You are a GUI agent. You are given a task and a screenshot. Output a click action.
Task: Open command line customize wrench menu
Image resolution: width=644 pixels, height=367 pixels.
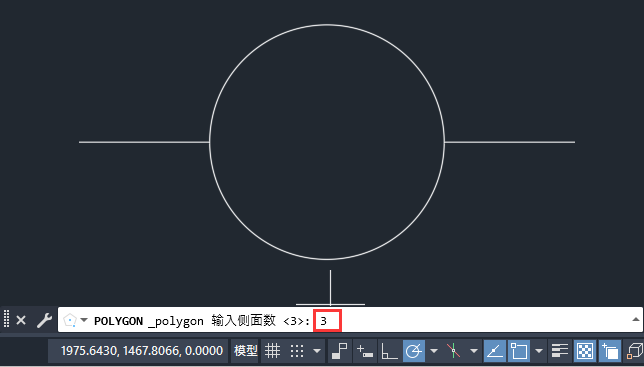(x=44, y=320)
